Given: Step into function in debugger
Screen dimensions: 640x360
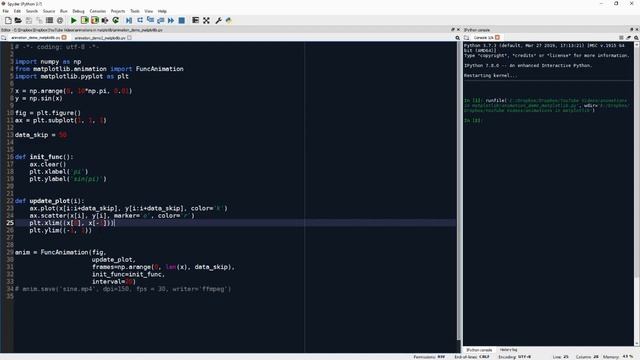Looking at the screenshot, I should (x=150, y=20).
